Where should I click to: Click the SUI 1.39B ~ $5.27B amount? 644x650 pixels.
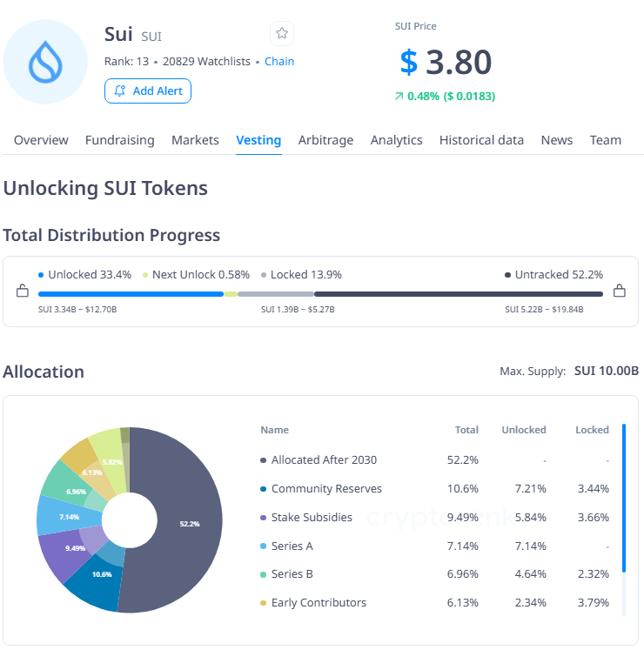[298, 309]
